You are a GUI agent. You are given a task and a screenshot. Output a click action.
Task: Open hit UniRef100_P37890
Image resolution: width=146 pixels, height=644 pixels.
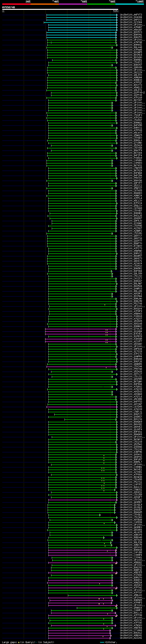pos(131,575)
